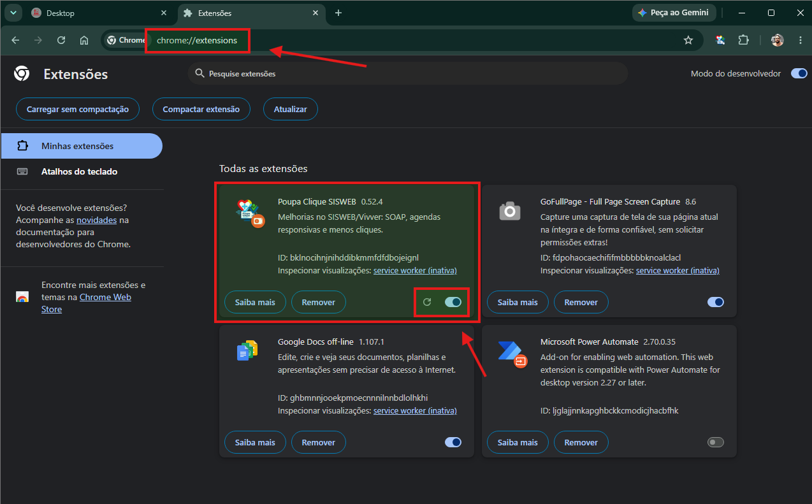812x504 pixels.
Task: Click the Atualizar button
Action: point(291,109)
